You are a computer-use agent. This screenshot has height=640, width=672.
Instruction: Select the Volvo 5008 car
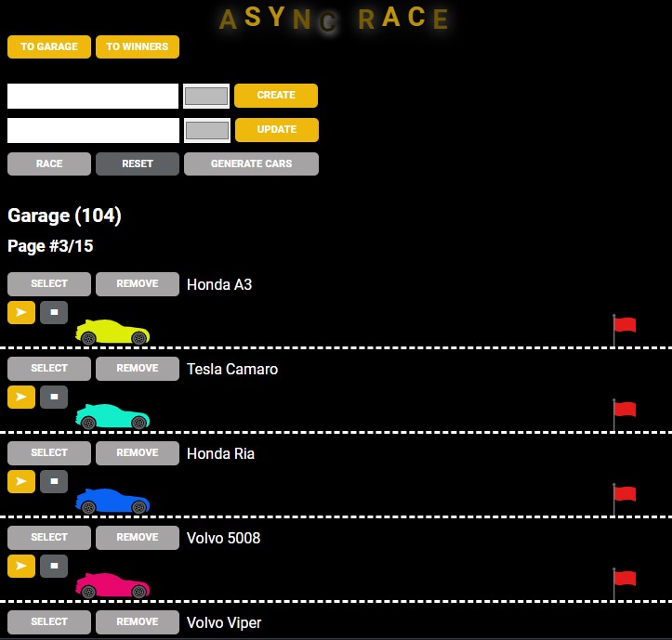(49, 537)
